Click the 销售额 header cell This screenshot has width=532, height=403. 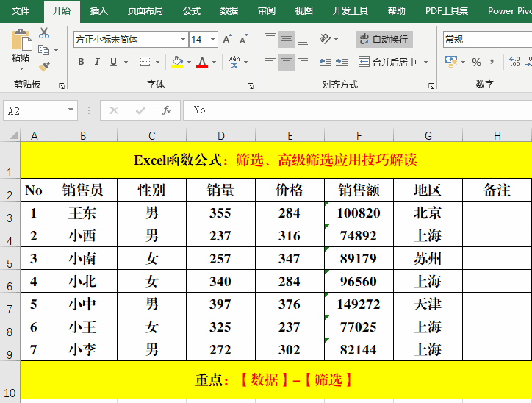coord(359,190)
